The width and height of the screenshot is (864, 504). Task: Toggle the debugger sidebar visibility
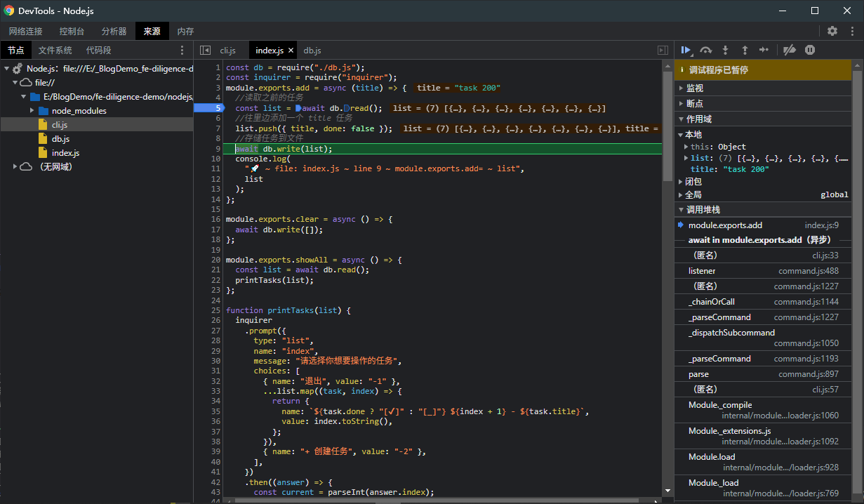663,50
